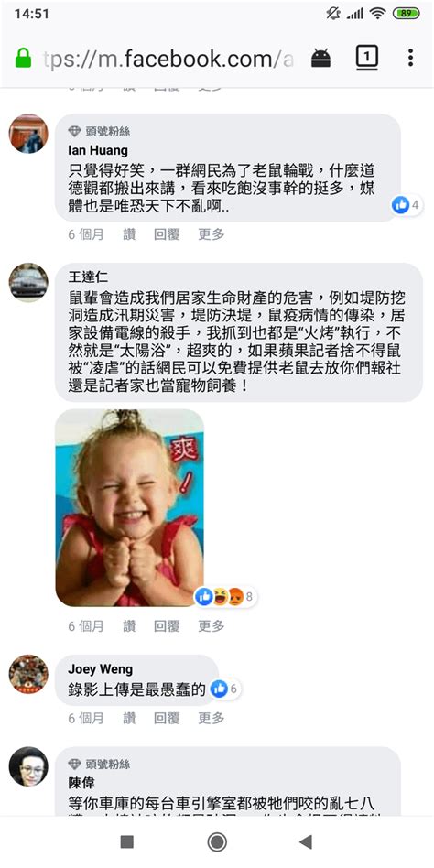The image size is (434, 868).
Task: Tap the green padlock security icon
Action: click(x=23, y=58)
